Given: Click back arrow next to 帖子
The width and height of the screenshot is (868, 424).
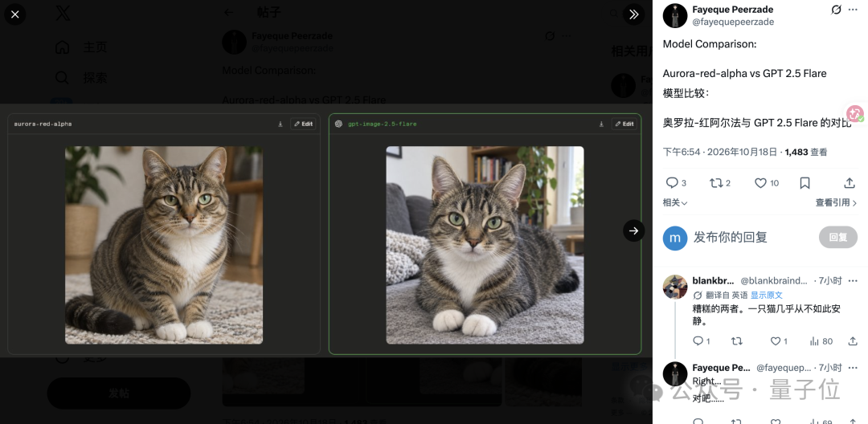Looking at the screenshot, I should [228, 12].
